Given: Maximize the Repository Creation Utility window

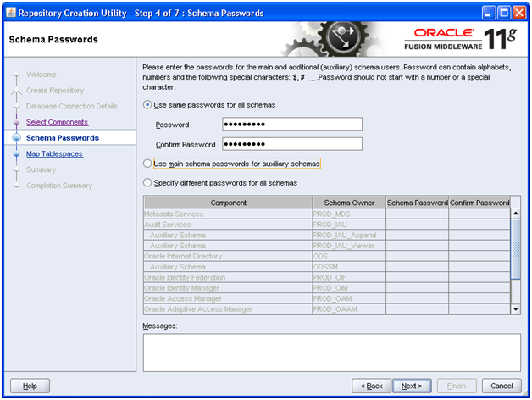Looking at the screenshot, I should coord(504,13).
